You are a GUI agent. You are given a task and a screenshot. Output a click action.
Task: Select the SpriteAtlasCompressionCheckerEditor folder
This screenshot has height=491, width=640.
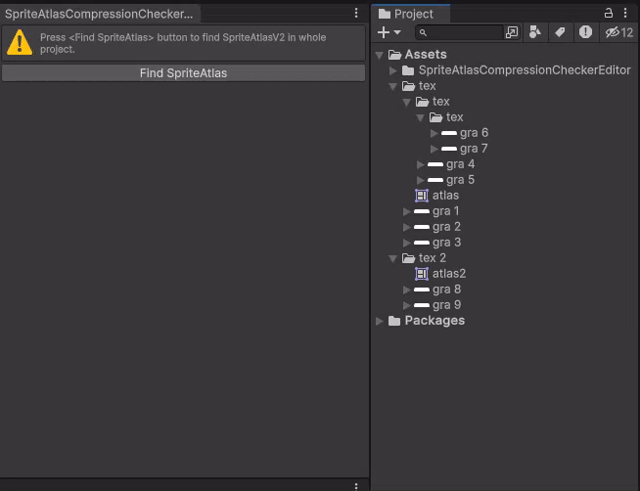[524, 70]
